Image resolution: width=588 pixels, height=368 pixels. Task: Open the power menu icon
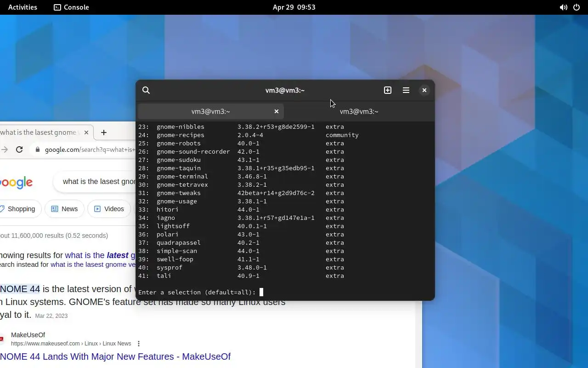click(x=577, y=7)
